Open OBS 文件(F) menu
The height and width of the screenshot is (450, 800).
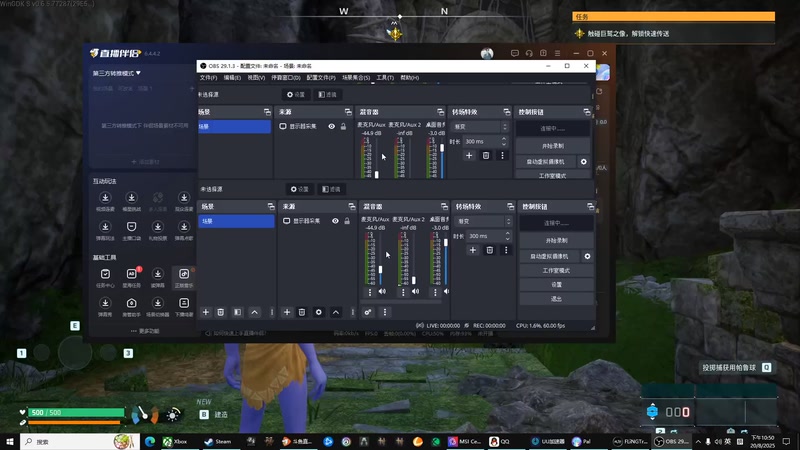208,78
